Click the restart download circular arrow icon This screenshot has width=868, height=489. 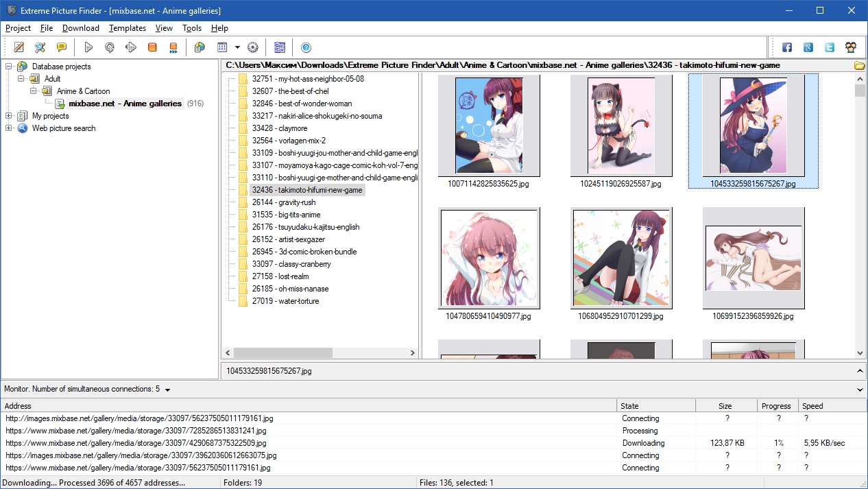(110, 47)
